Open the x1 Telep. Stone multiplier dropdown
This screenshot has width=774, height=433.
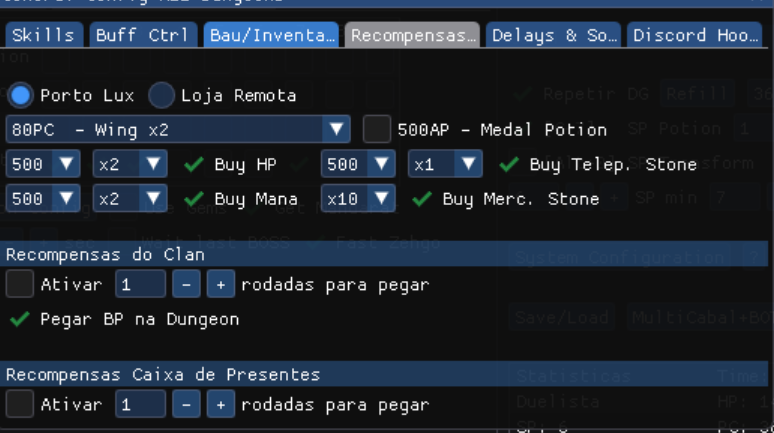click(x=445, y=164)
